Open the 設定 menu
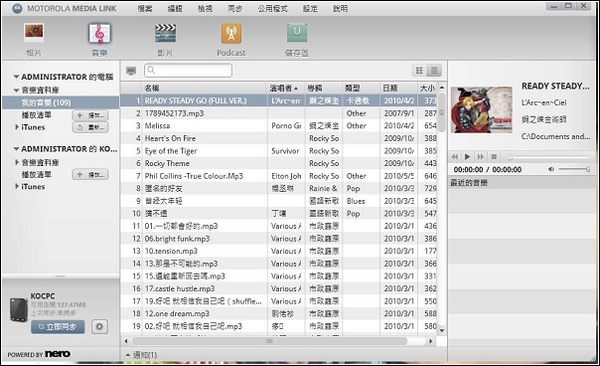The image size is (600, 366). (x=310, y=8)
